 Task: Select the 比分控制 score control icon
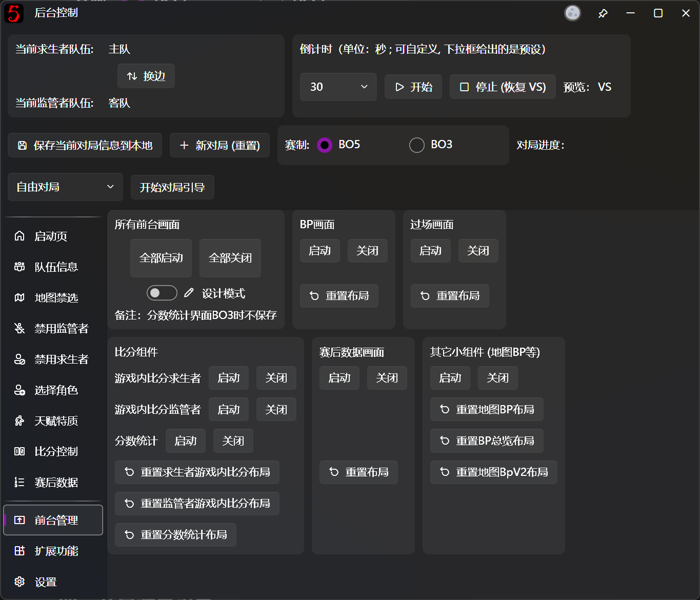pos(19,451)
